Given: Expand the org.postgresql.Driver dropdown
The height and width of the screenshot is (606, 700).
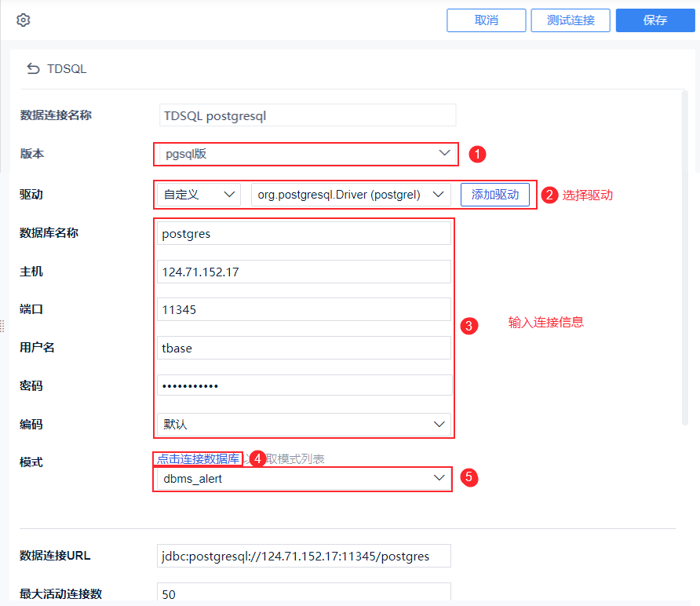Looking at the screenshot, I should pyautogui.click(x=351, y=195).
